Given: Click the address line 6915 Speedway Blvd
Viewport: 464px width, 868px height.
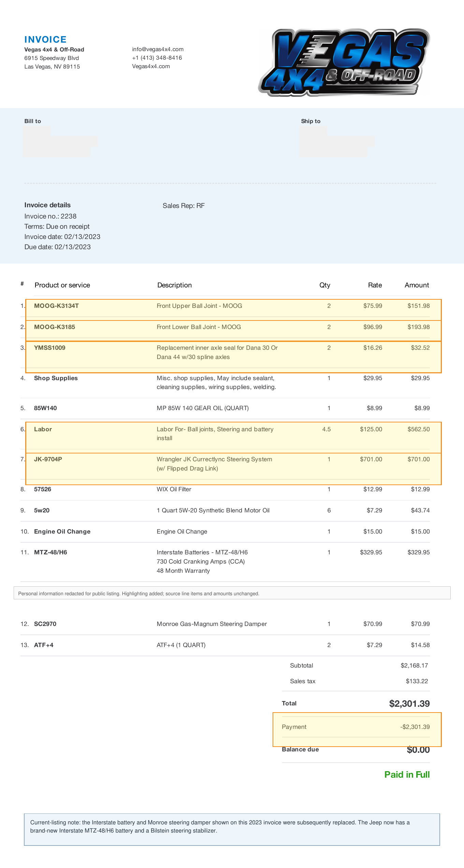Looking at the screenshot, I should click(x=52, y=58).
